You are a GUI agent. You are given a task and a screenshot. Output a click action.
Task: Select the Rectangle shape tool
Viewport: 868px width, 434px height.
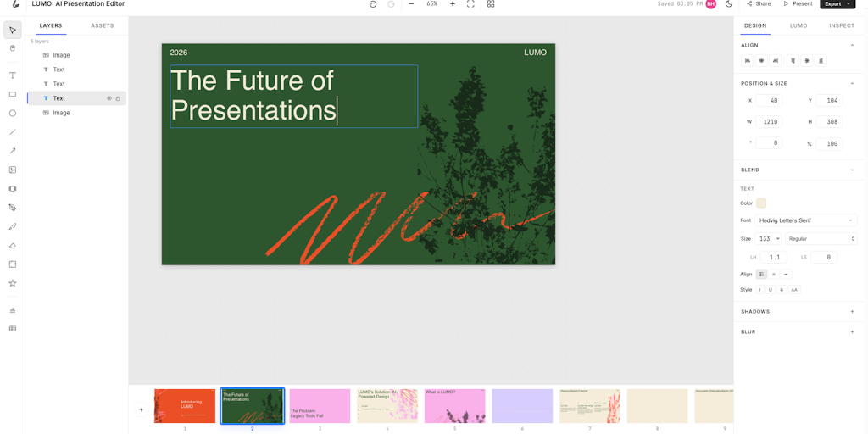tap(13, 94)
